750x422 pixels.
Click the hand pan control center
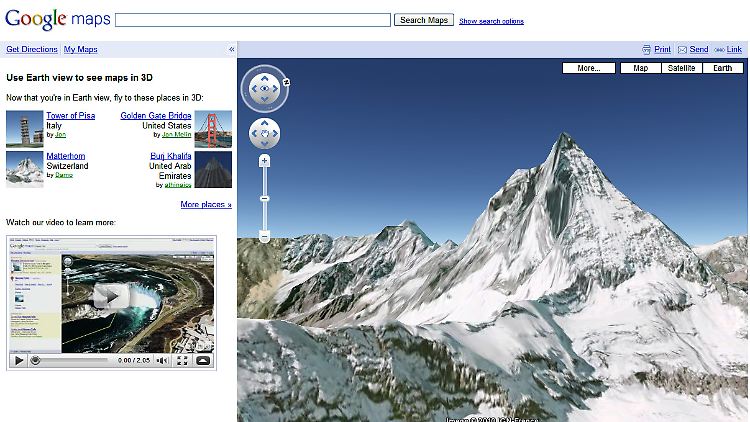point(264,133)
